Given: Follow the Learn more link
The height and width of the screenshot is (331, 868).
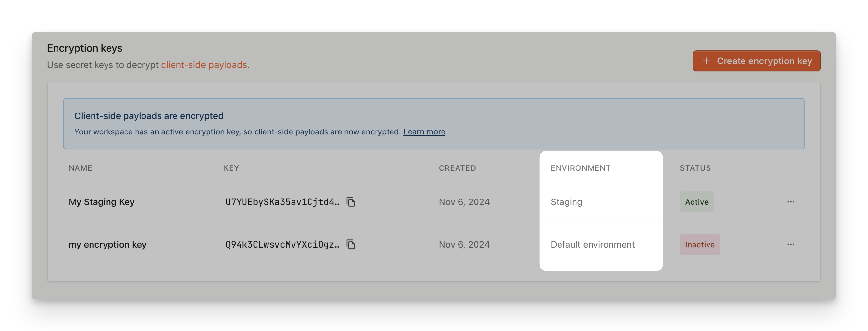Looking at the screenshot, I should [424, 132].
